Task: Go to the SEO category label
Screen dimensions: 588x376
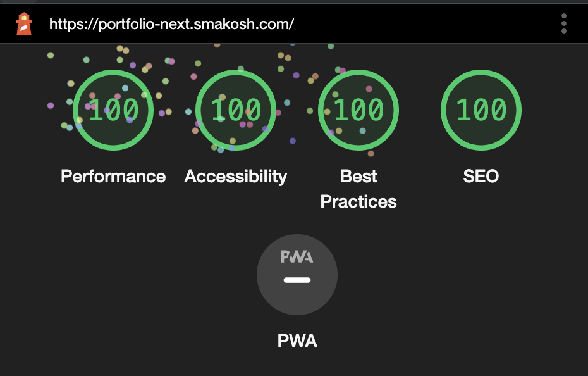Action: 481,177
